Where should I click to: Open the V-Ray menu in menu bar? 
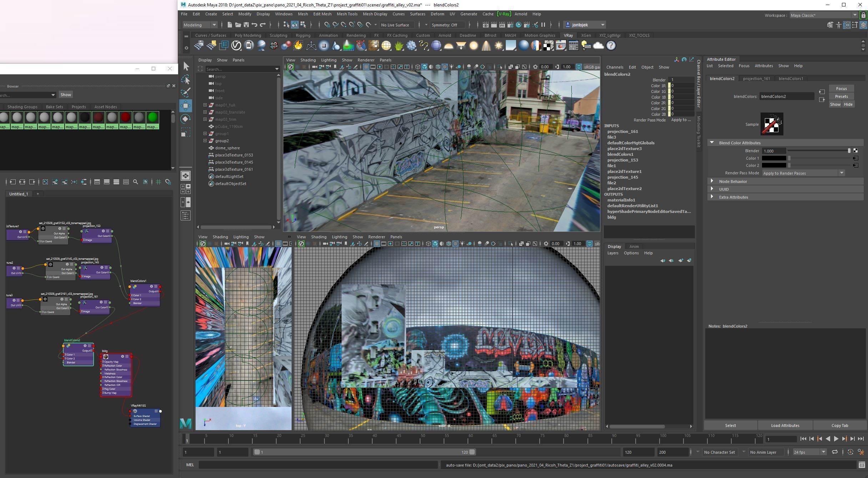(504, 14)
